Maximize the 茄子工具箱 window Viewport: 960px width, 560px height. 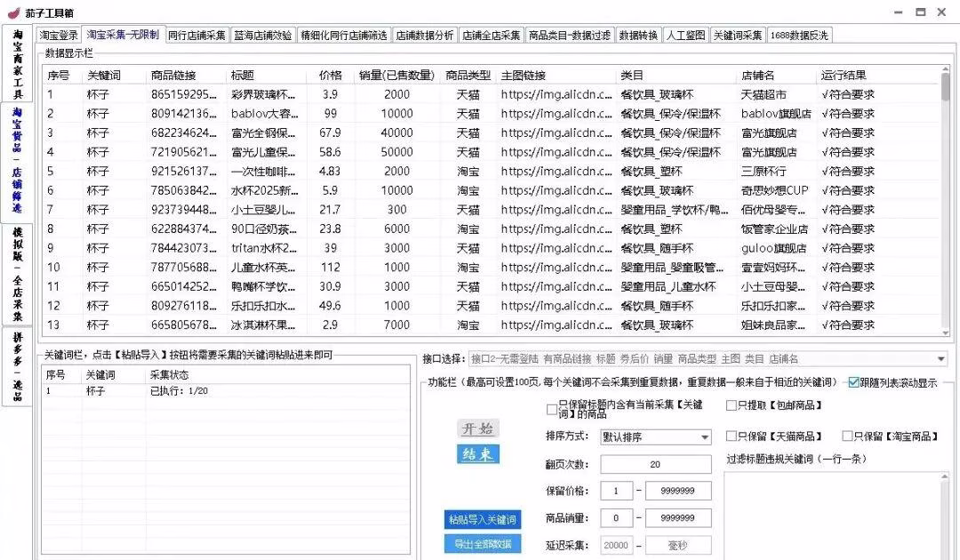pyautogui.click(x=920, y=12)
